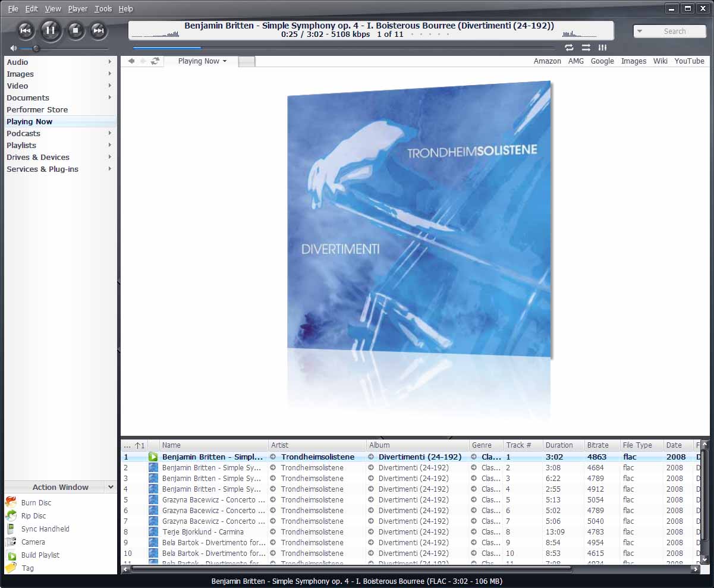Expand the Images tree node
714x588 pixels.
tap(110, 74)
